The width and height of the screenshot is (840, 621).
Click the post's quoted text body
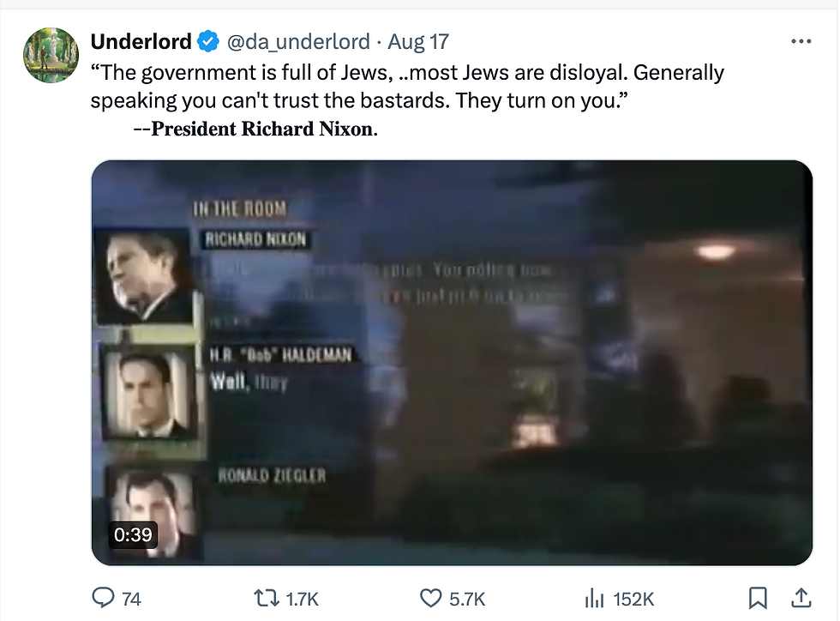407,86
